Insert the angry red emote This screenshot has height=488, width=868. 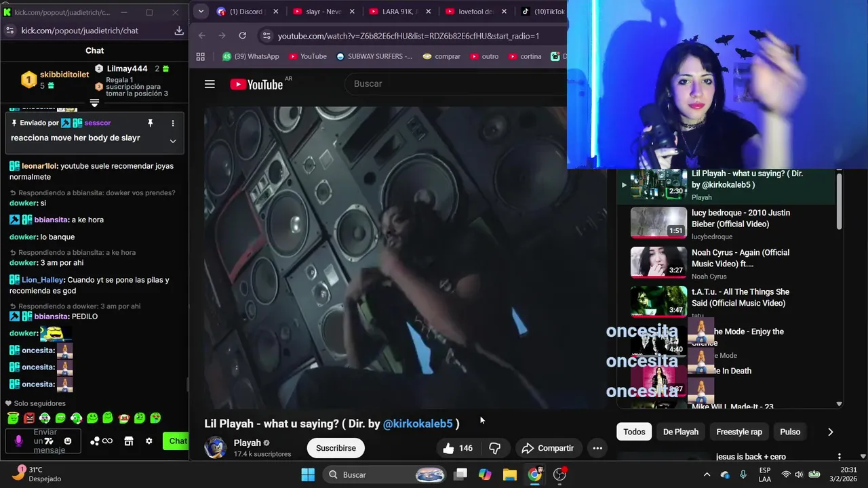click(x=28, y=418)
